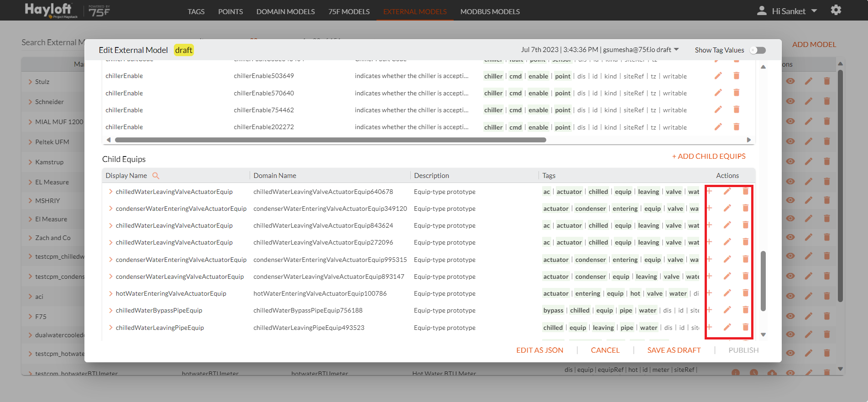Expand condenserWaterEnteringValveActuatorEquip349120 row
Viewport: 868px width, 402px height.
[x=110, y=209]
